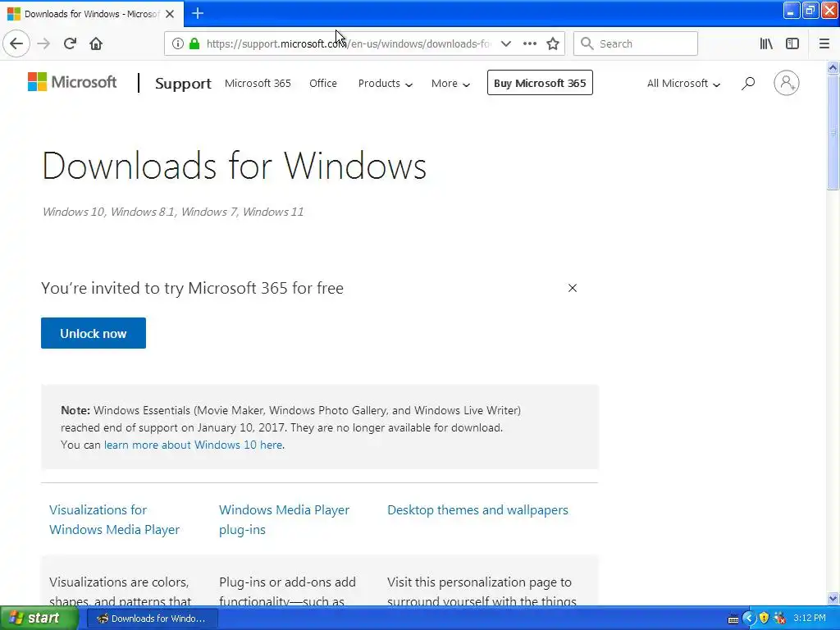Bookmark this page with the star icon
840x630 pixels.
[553, 43]
